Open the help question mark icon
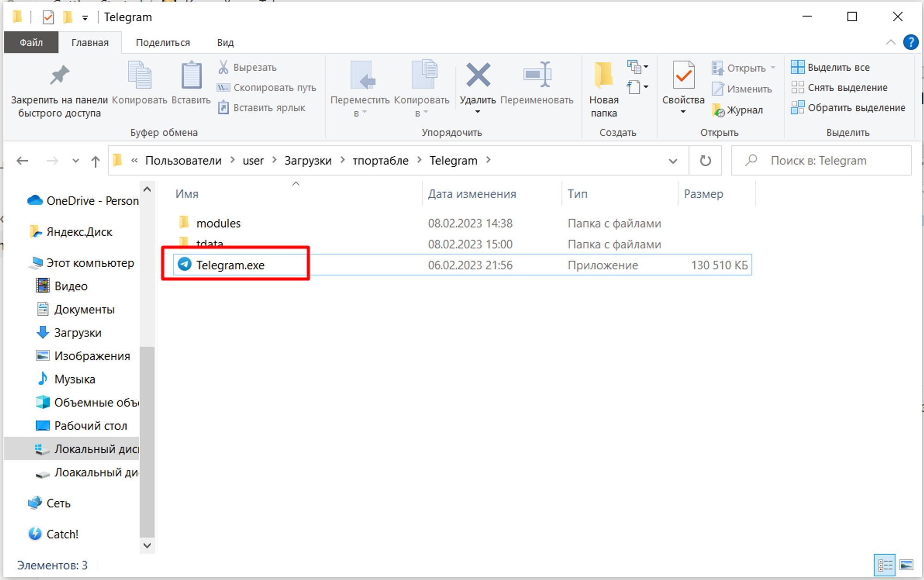 tap(910, 43)
